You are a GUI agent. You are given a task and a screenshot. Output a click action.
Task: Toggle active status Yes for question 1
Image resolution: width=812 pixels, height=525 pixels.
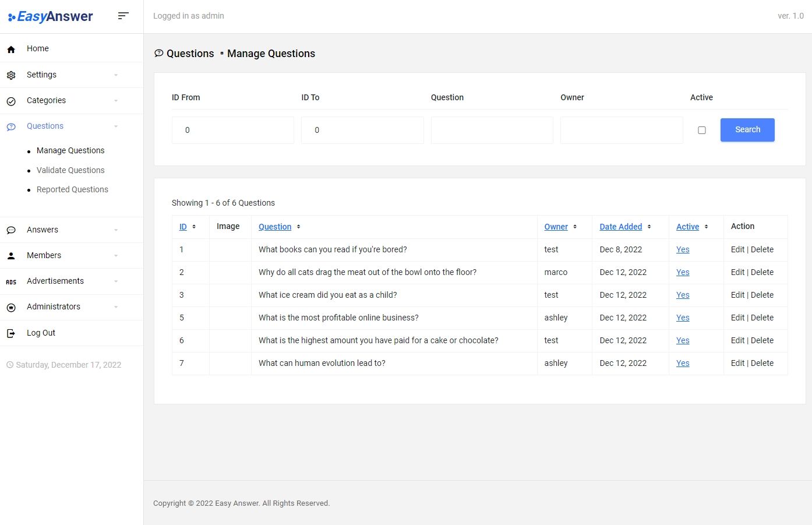coord(683,249)
